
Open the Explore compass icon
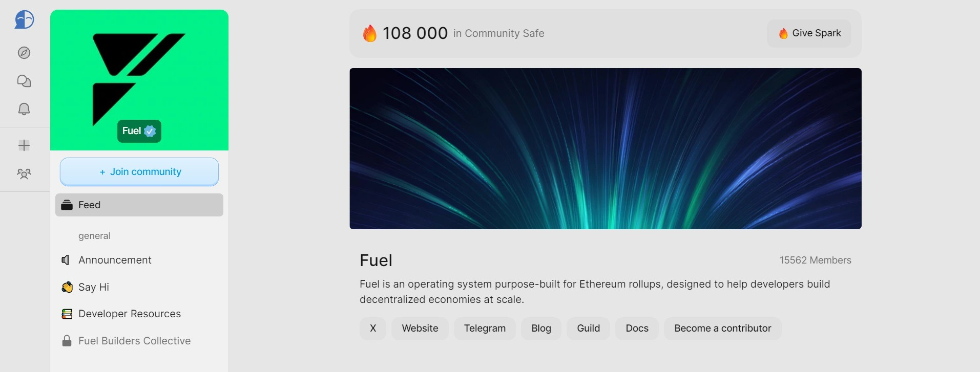click(x=24, y=53)
